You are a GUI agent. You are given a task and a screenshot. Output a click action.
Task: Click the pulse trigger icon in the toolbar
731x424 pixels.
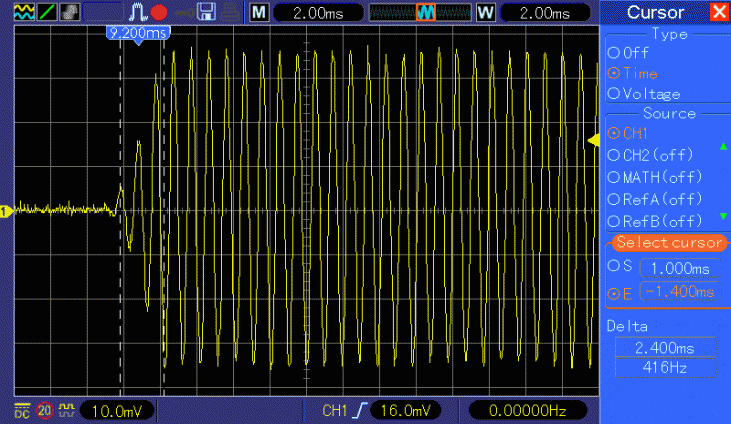click(137, 13)
